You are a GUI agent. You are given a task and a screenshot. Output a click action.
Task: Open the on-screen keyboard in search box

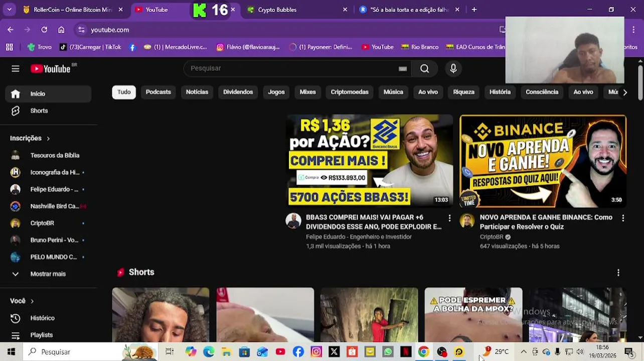[x=402, y=69]
